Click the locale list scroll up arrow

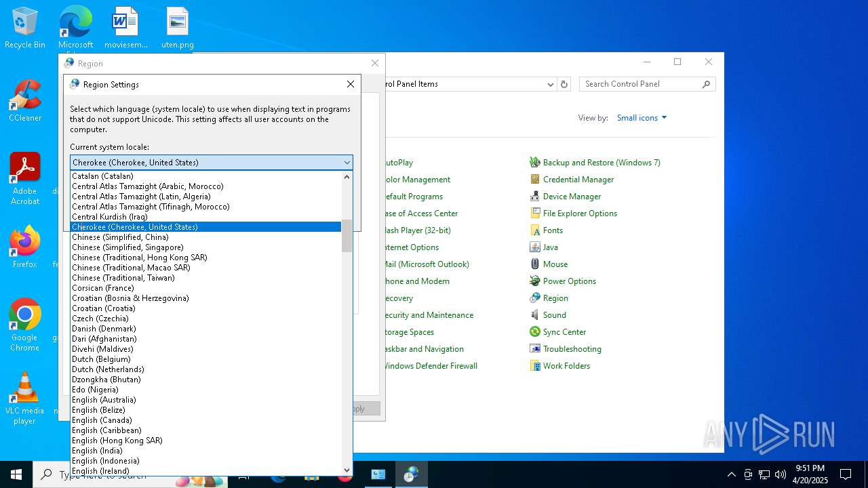click(347, 176)
